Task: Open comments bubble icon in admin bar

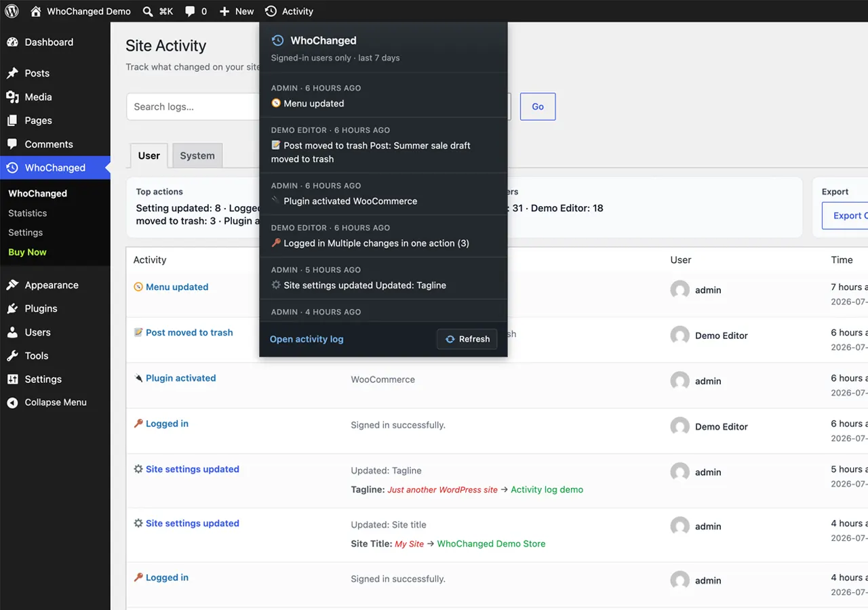Action: (191, 12)
